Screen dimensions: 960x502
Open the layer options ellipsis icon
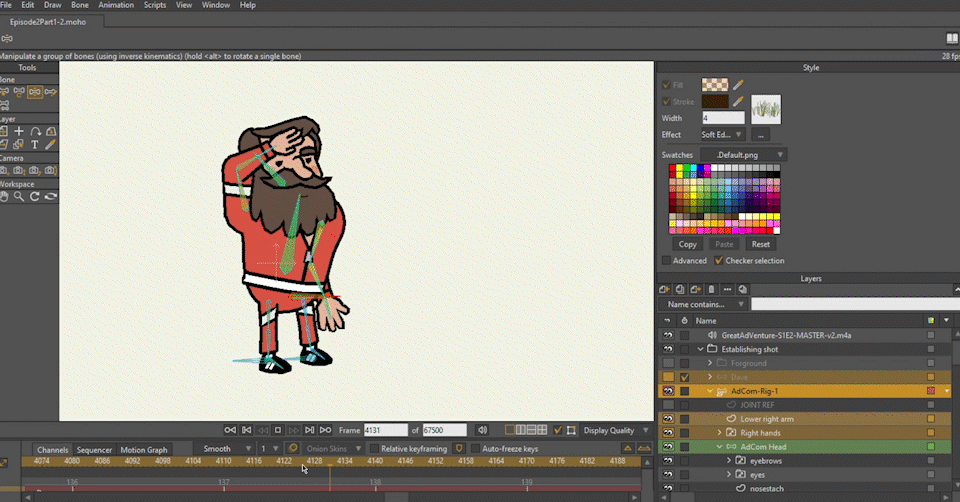pyautogui.click(x=727, y=290)
